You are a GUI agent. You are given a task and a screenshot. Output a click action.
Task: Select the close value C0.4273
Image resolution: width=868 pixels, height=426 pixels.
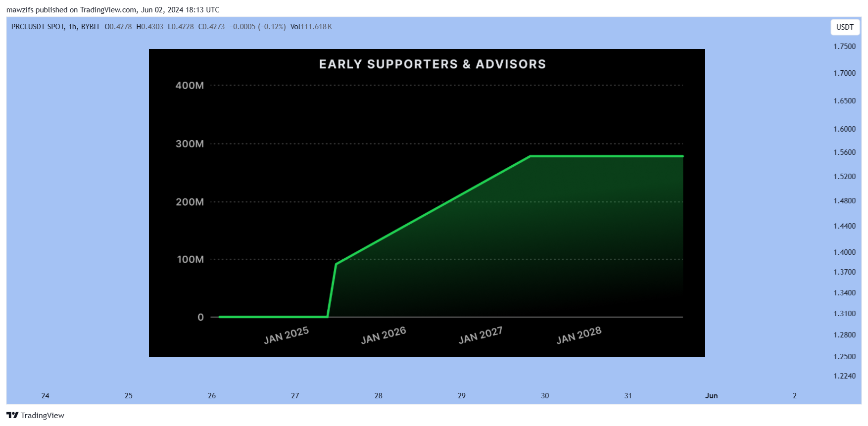coord(211,27)
